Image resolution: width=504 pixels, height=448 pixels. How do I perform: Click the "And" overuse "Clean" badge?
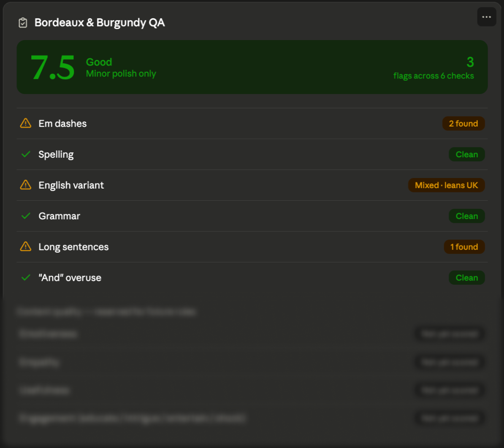click(467, 278)
